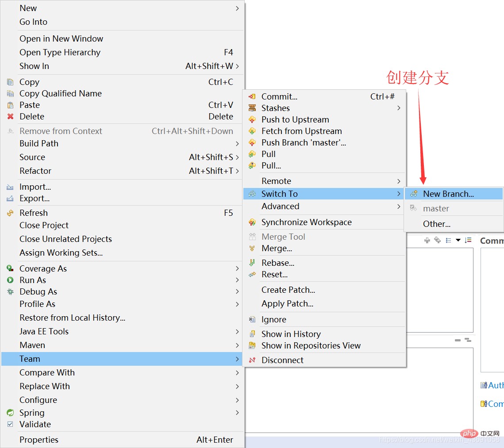Click the Paste clipboard icon

tap(10, 105)
